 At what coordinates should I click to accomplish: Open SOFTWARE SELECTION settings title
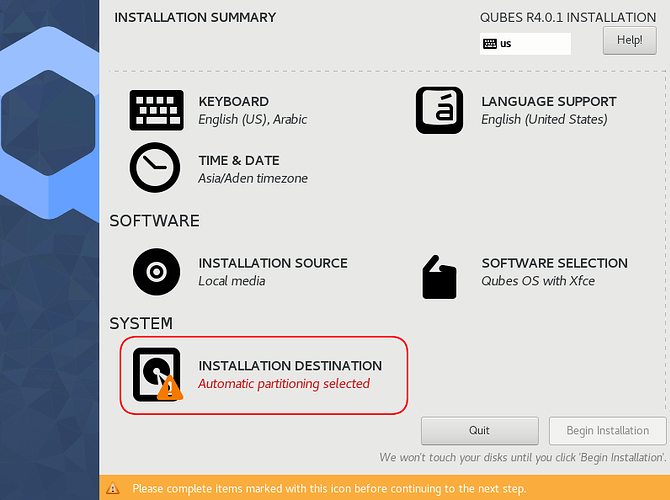click(x=555, y=263)
